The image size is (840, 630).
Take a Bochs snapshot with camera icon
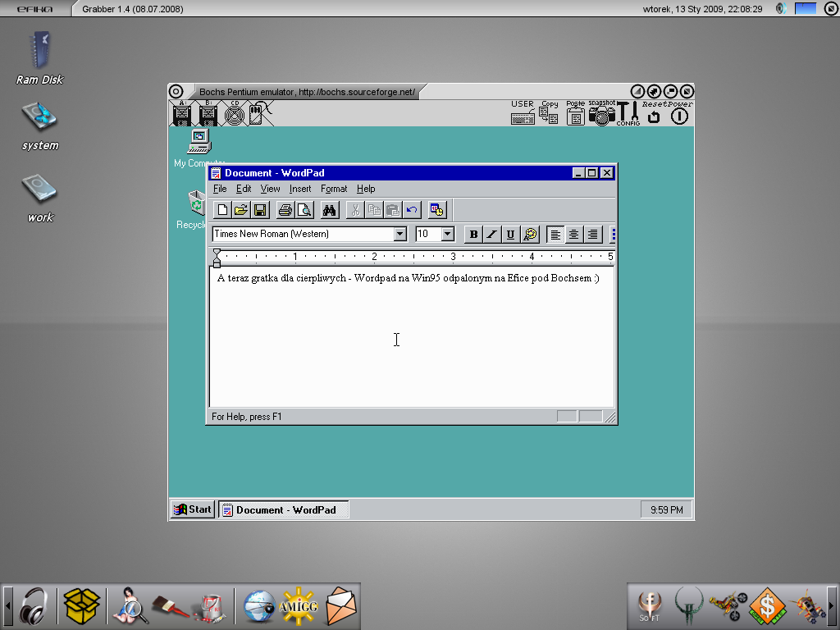point(601,112)
